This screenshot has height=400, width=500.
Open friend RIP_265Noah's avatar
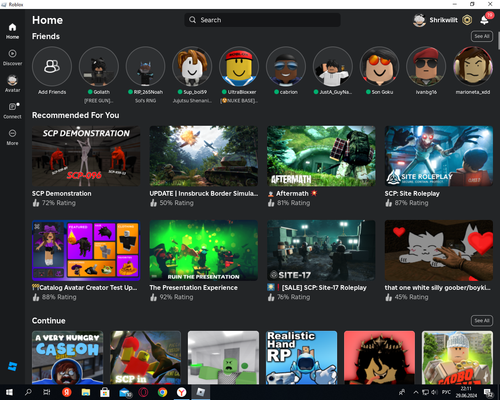(145, 66)
